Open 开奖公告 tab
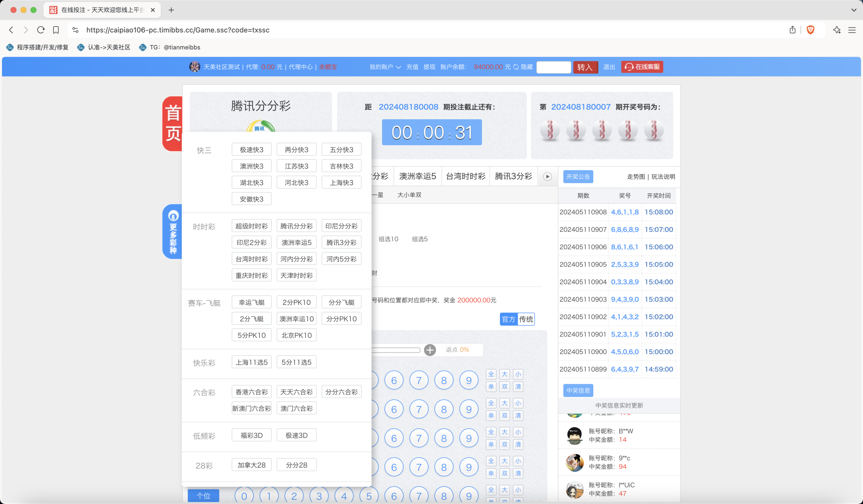Image resolution: width=863 pixels, height=504 pixels. point(578,177)
